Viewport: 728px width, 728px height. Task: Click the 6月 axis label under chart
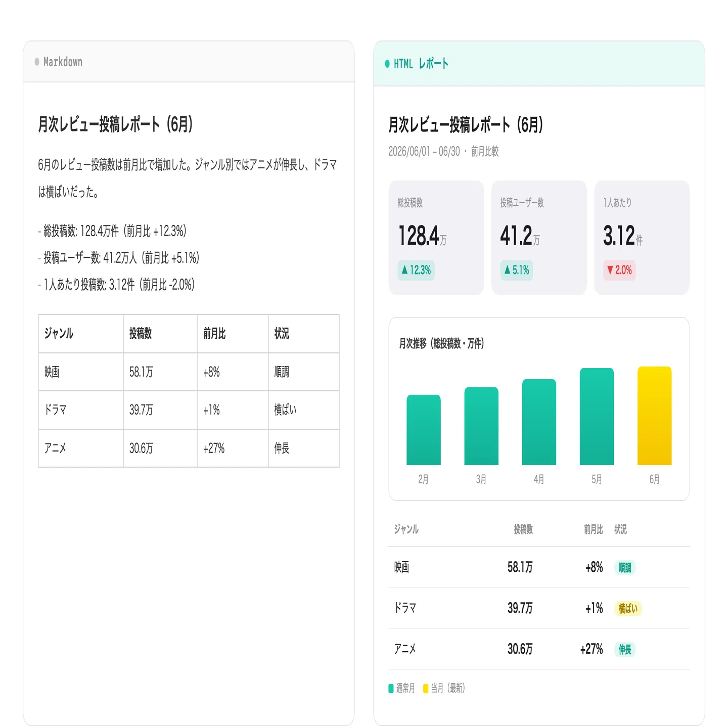click(x=655, y=479)
